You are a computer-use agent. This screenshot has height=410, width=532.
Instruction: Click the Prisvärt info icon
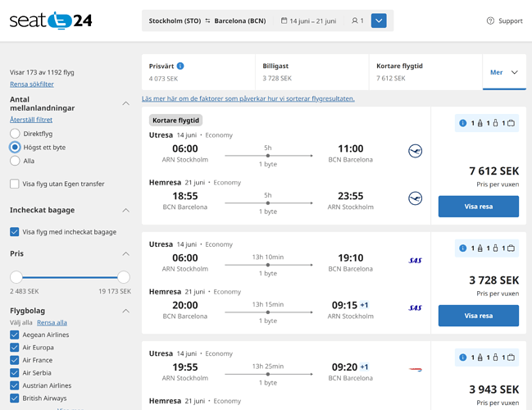180,66
